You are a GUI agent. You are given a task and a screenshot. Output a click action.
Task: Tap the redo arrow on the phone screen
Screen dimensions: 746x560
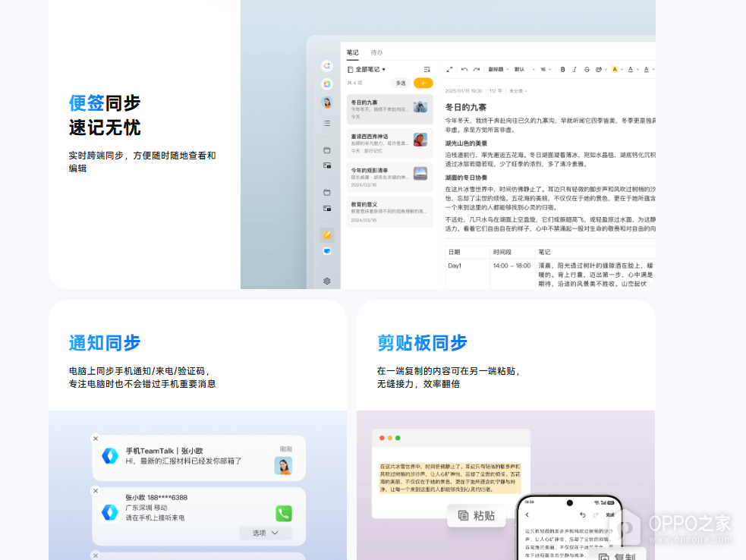596,514
